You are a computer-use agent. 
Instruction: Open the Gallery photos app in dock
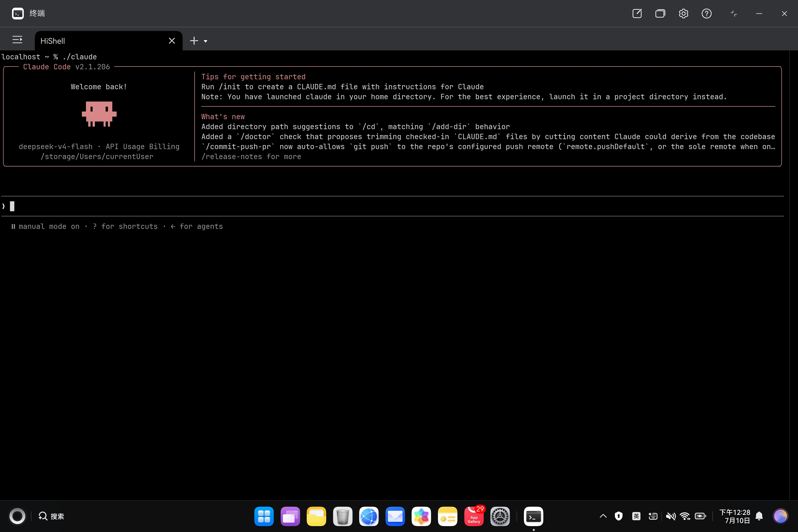(x=422, y=516)
